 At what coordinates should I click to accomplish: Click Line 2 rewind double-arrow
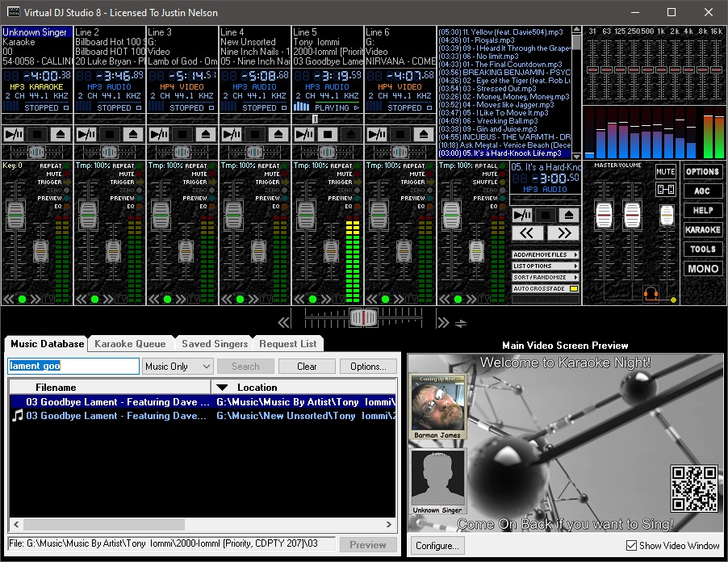point(81,299)
